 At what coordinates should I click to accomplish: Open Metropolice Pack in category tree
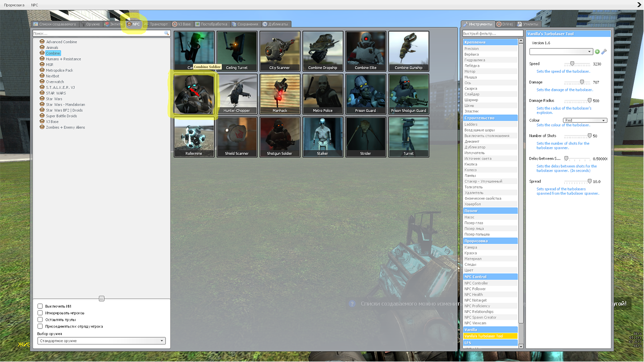click(59, 70)
